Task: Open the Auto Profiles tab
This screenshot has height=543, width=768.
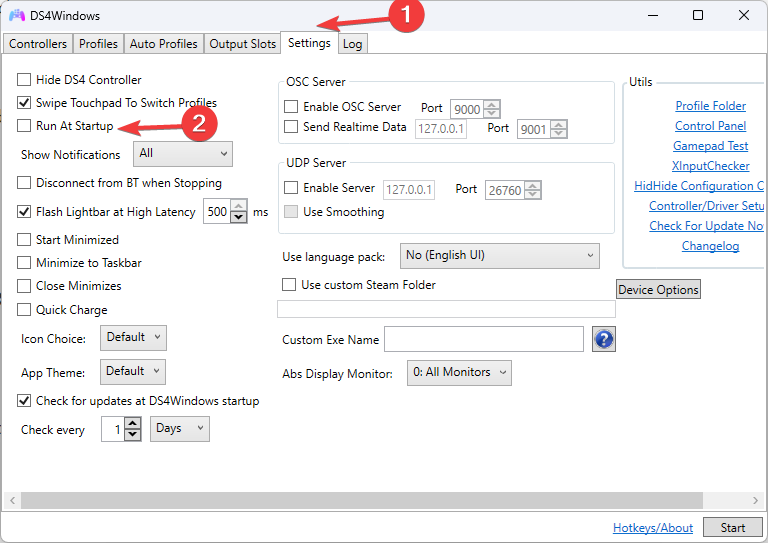Action: click(x=164, y=44)
